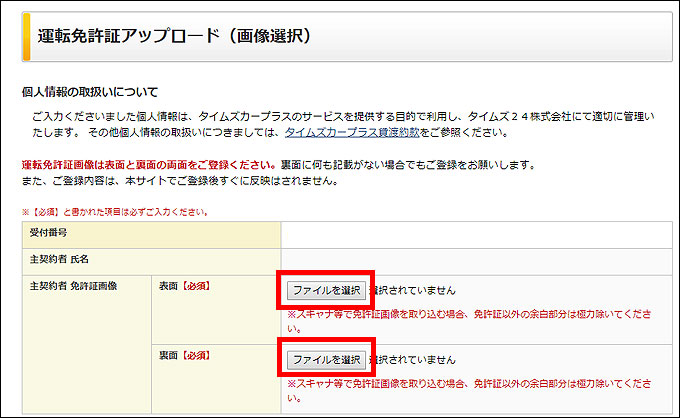This screenshot has height=418, width=680.
Task: Click the ※【必須】と書かれた項目 note
Action: [x=115, y=212]
